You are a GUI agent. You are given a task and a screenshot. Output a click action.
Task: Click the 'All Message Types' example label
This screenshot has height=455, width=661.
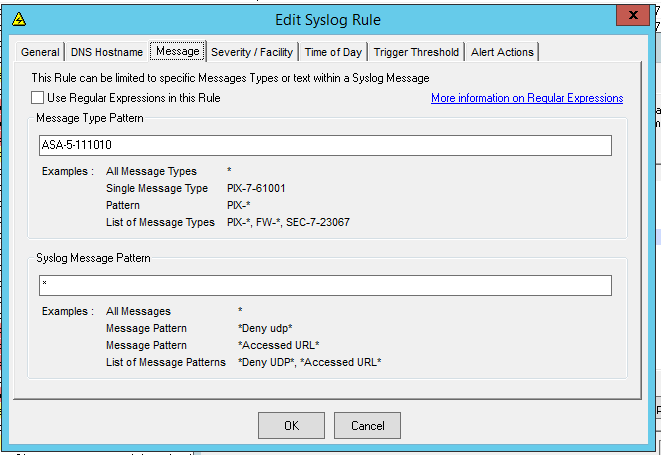[151, 171]
